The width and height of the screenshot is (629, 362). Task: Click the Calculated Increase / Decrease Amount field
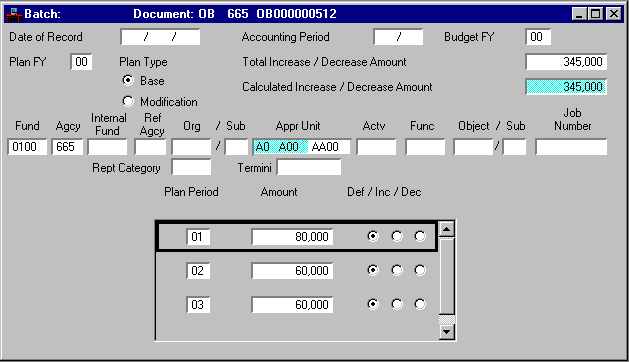click(566, 87)
